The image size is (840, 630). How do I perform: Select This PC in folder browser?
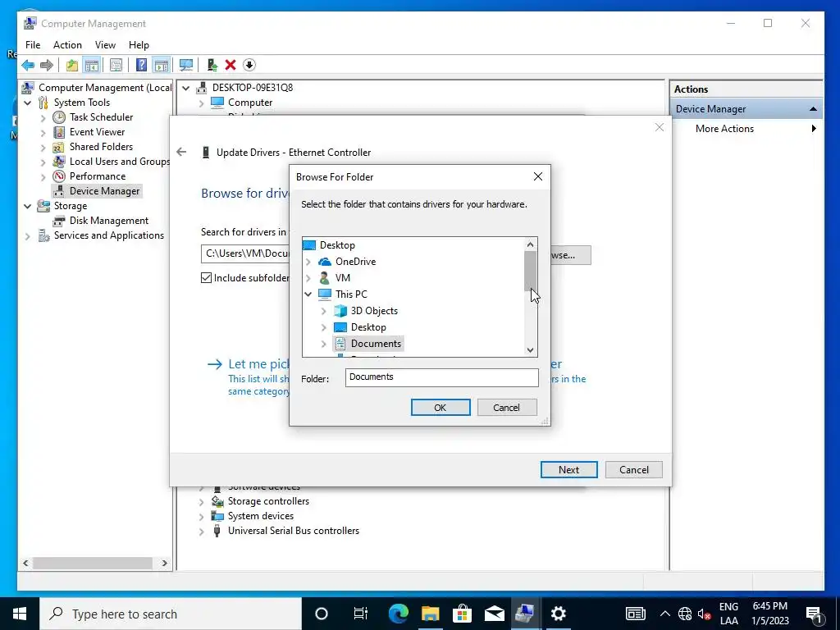(x=351, y=294)
